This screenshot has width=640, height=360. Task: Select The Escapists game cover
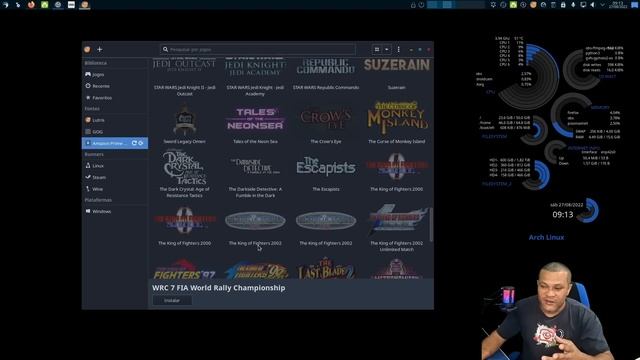[x=326, y=167]
